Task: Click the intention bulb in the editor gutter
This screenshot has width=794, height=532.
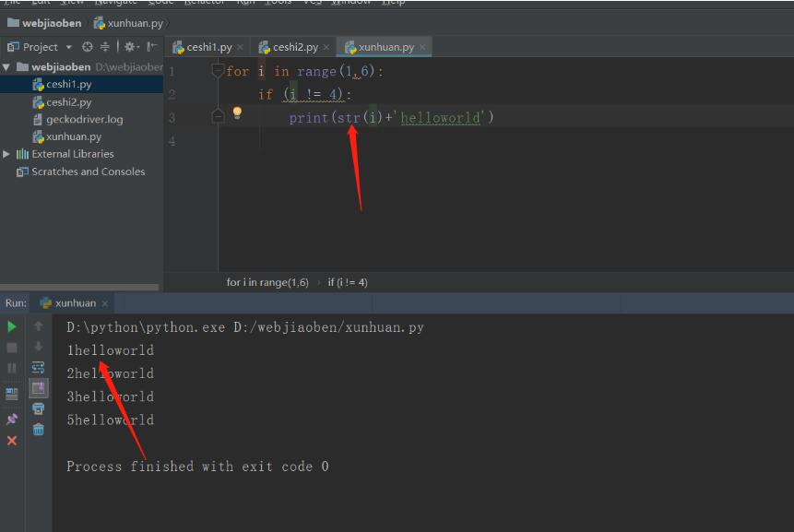Action: 237,112
